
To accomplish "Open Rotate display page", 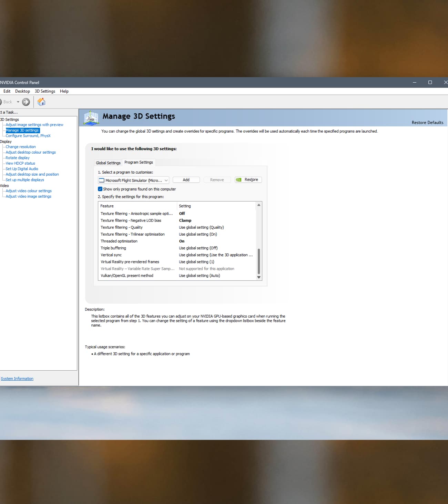I will pos(18,158).
